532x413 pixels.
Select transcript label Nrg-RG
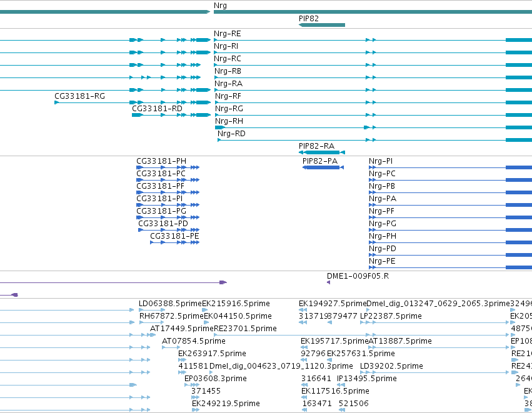(x=229, y=109)
